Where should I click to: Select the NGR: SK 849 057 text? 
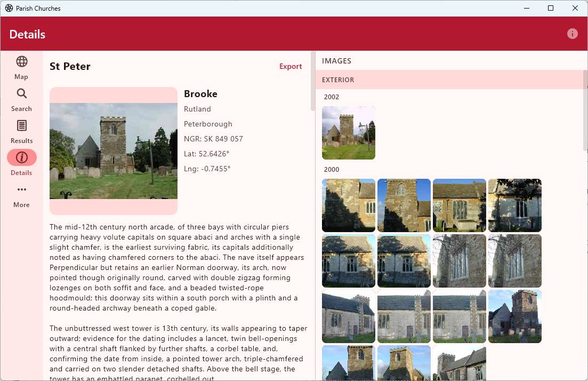click(x=213, y=139)
